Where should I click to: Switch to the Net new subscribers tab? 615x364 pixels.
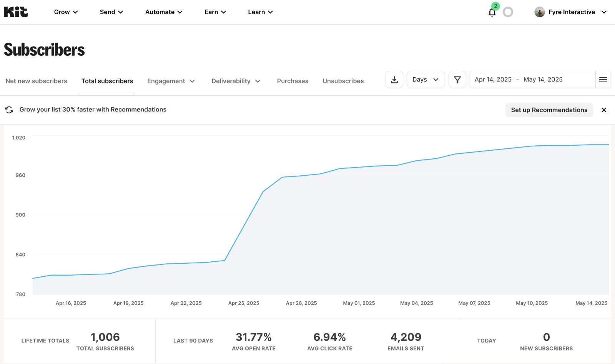[36, 81]
